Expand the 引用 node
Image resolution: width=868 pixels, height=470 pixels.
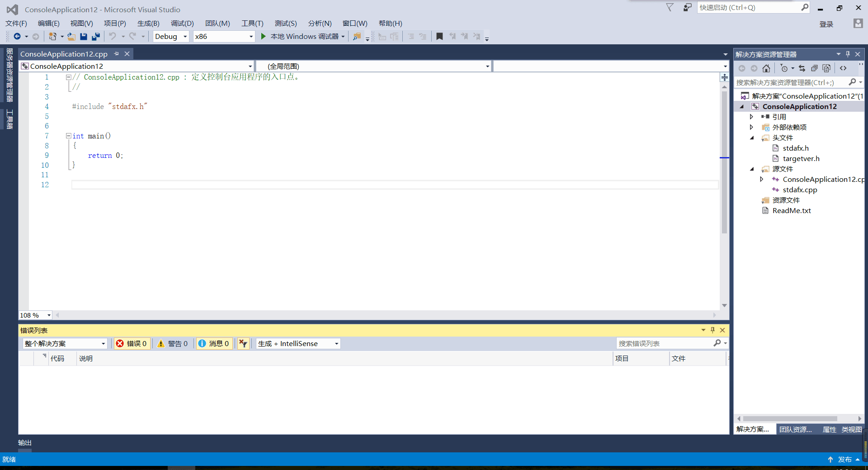(x=752, y=116)
